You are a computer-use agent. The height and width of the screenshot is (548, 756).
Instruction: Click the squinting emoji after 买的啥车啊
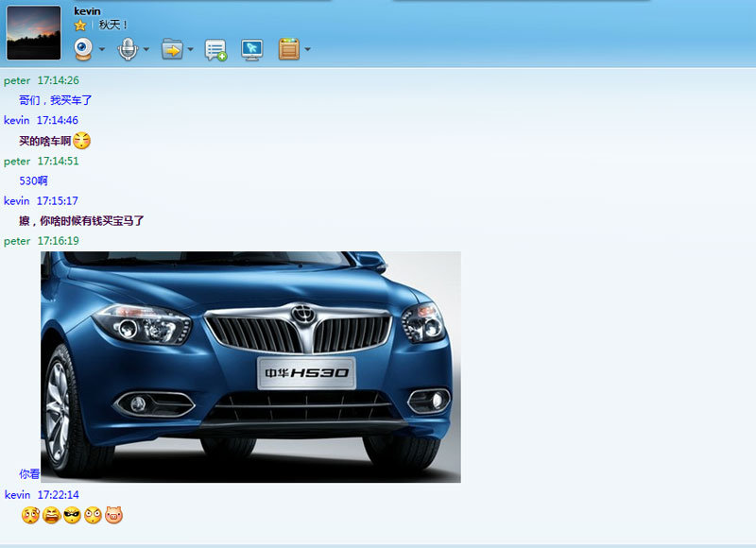(81, 140)
